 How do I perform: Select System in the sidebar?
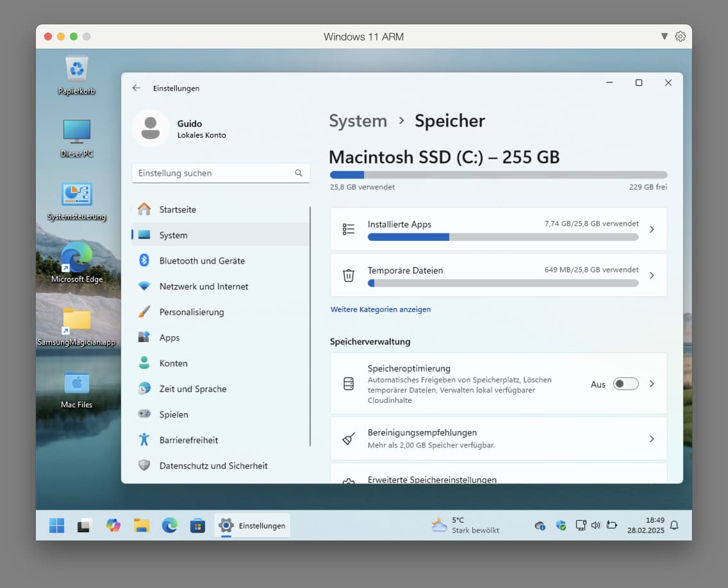(x=220, y=235)
